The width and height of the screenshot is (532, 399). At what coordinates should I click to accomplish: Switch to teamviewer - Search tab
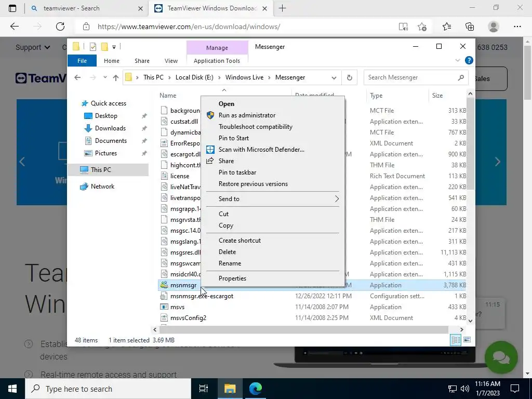tap(71, 8)
